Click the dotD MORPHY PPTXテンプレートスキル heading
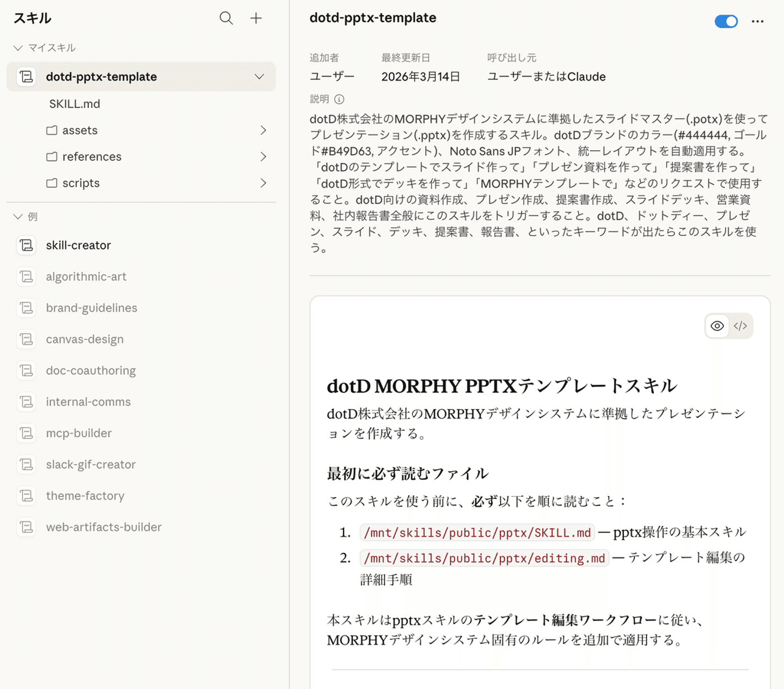This screenshot has width=784, height=689. pyautogui.click(x=502, y=386)
